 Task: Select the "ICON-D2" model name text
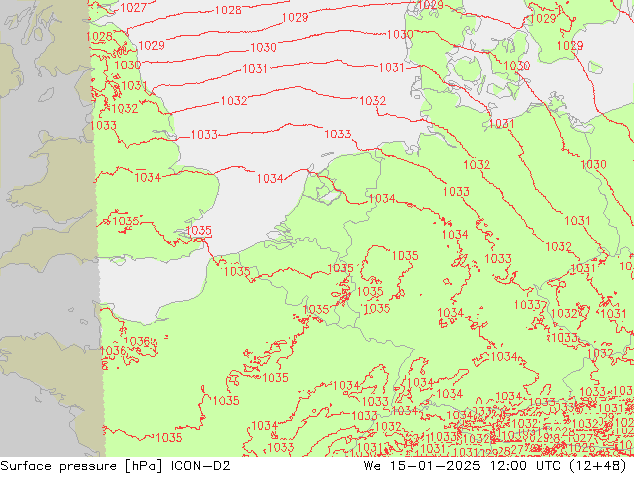tap(201, 466)
